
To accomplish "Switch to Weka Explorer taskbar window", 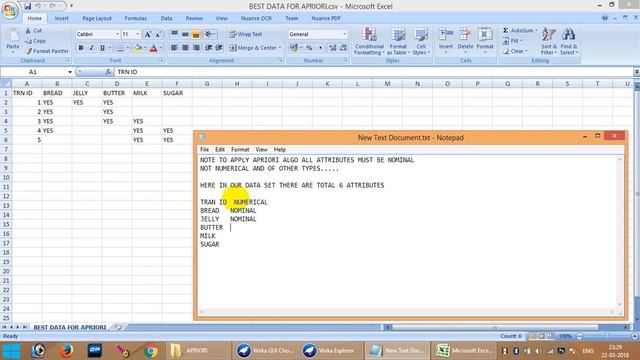I will point(330,351).
